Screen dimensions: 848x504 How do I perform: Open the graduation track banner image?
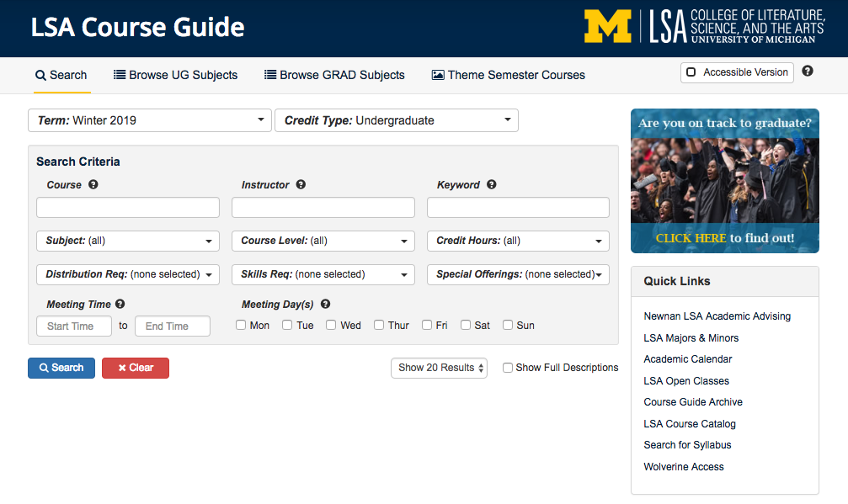pos(724,181)
